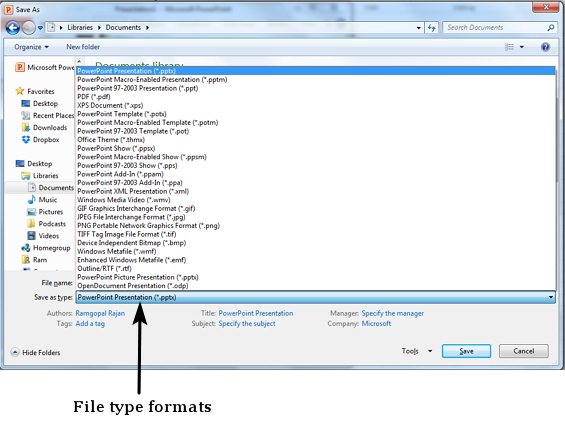
Task: Select Documents library in the tree
Action: (x=50, y=188)
